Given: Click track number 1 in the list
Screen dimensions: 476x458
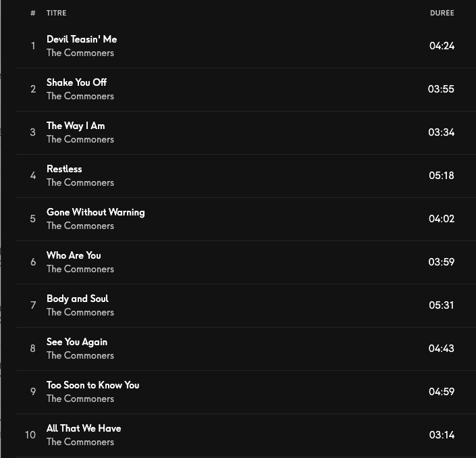Looking at the screenshot, I should coord(32,46).
